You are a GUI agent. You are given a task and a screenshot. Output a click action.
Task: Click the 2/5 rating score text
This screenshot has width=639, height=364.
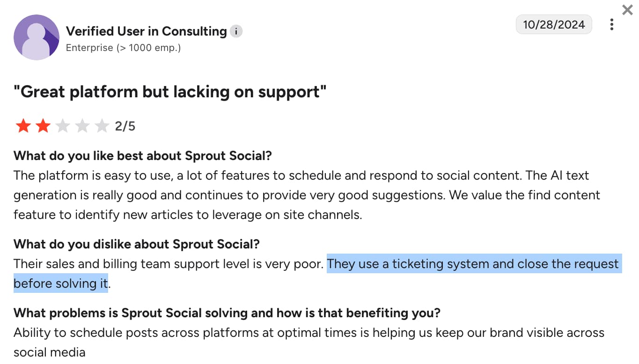click(x=125, y=126)
